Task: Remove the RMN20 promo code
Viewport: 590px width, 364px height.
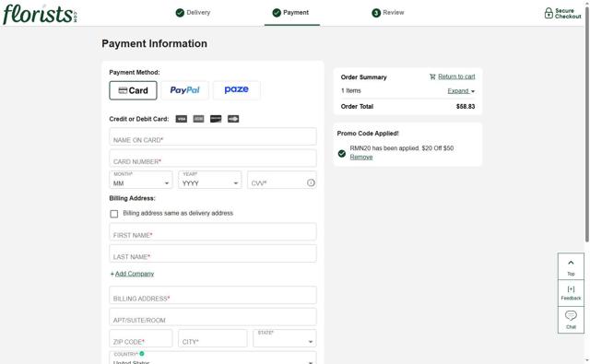Action: pyautogui.click(x=361, y=158)
